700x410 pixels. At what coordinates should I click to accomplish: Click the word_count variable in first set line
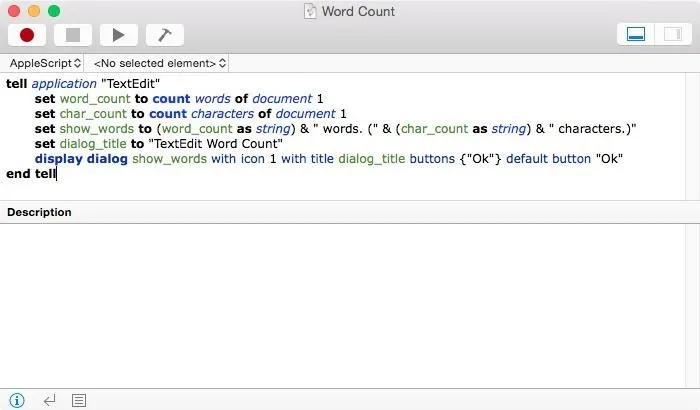click(95, 99)
